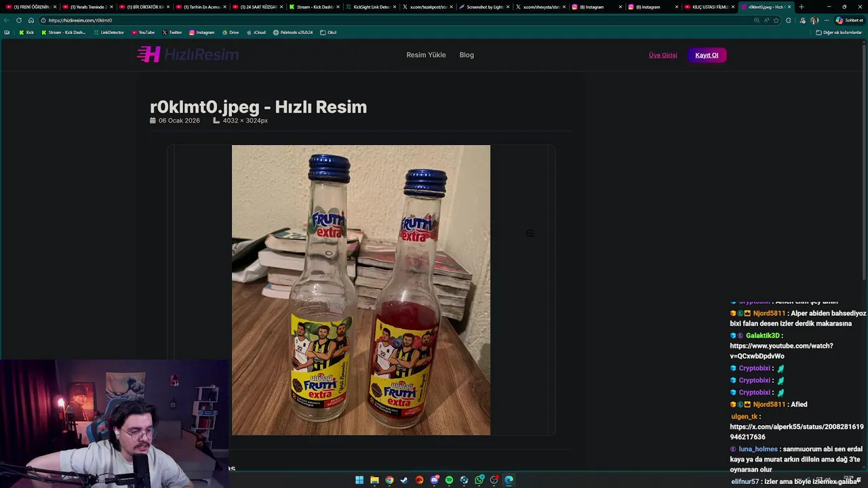This screenshot has height=488, width=868.
Task: Switch to the x.com/tezekpost tab
Action: 426,7
